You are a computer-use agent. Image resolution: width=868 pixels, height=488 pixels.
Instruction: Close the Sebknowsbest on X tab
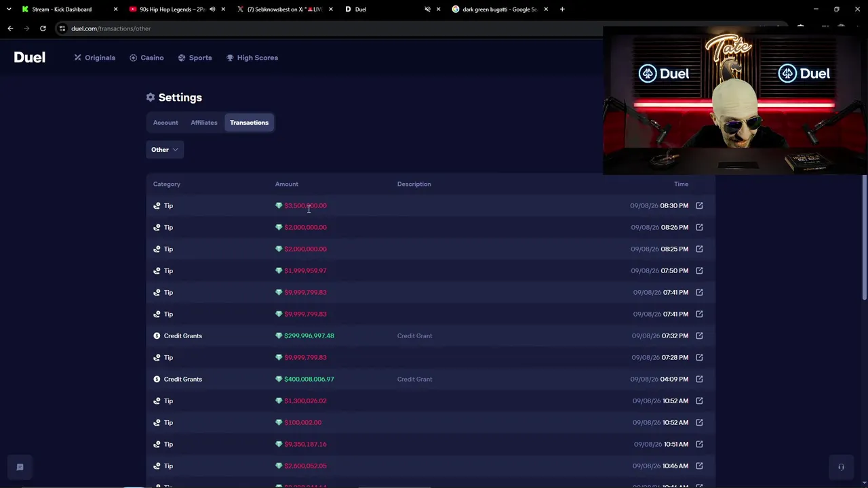point(330,9)
